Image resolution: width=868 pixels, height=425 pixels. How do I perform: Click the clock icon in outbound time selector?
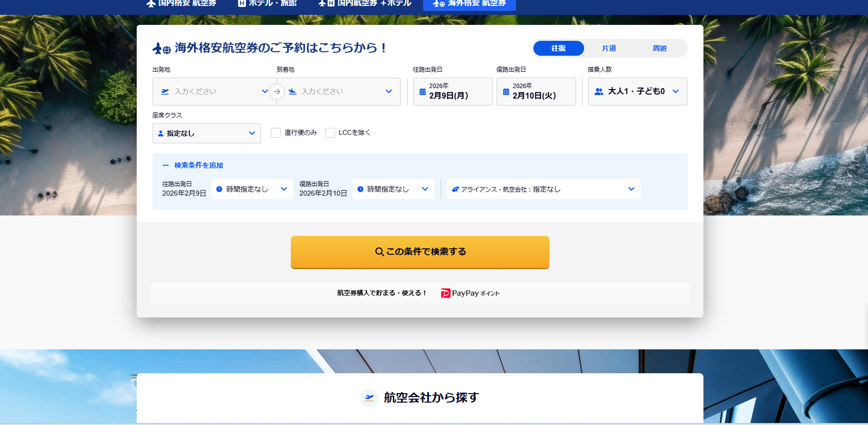(219, 189)
